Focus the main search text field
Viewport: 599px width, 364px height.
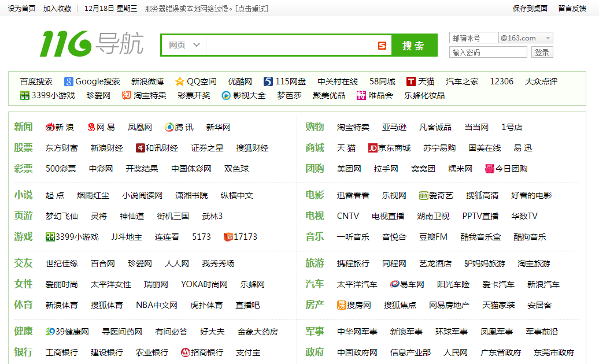(291, 46)
